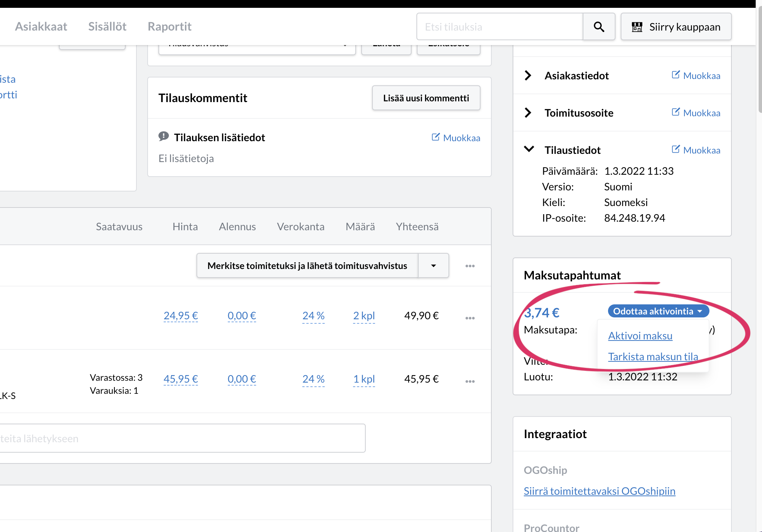Open the delivery button dropdown arrow
The image size is (762, 532).
[433, 266]
